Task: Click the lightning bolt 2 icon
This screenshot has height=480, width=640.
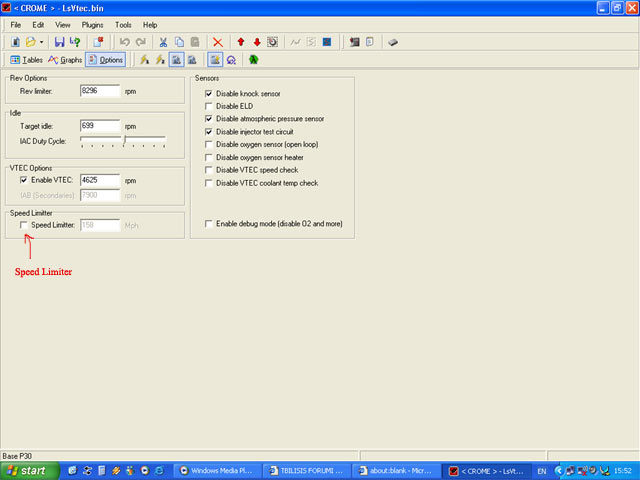Action: tap(160, 60)
